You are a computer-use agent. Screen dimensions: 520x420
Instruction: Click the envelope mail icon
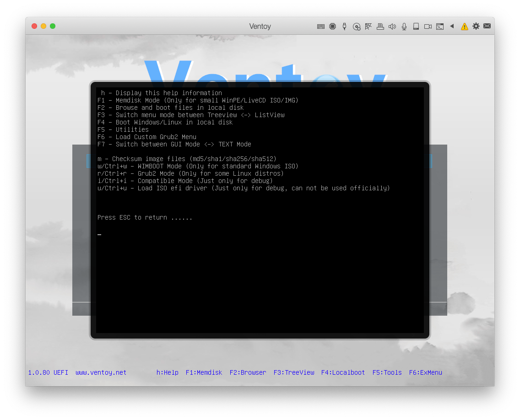coord(487,26)
